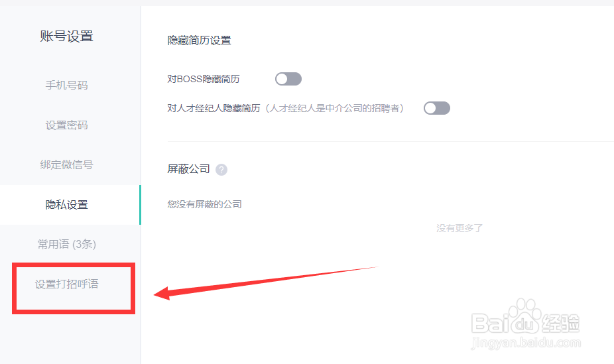Image resolution: width=614 pixels, height=364 pixels.
Task: Enable 对人才经纪人隐藏简历 switch
Action: pos(436,108)
